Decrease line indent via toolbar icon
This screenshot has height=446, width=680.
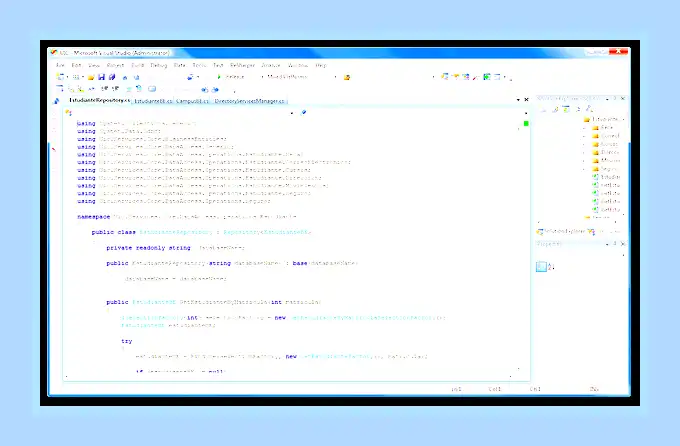105,89
